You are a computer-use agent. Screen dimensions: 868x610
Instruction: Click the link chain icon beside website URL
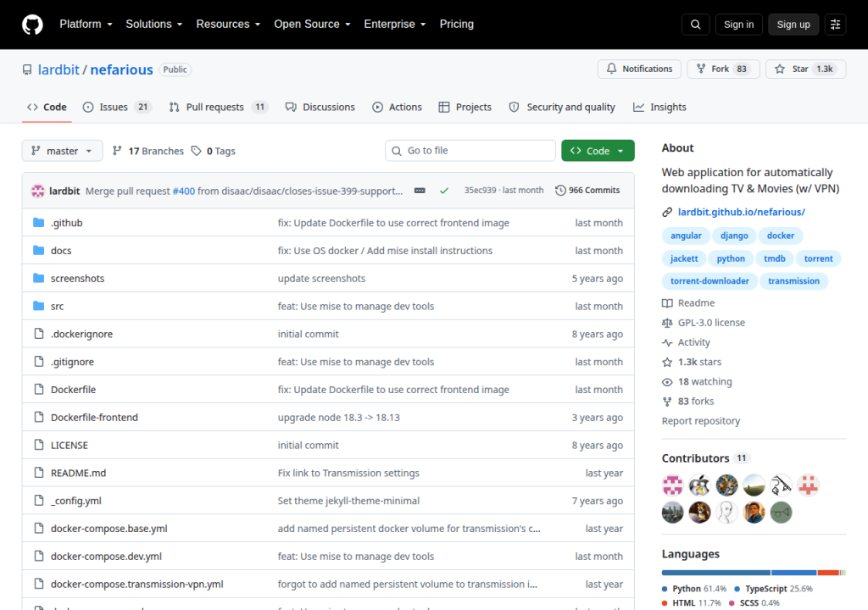[x=667, y=212]
